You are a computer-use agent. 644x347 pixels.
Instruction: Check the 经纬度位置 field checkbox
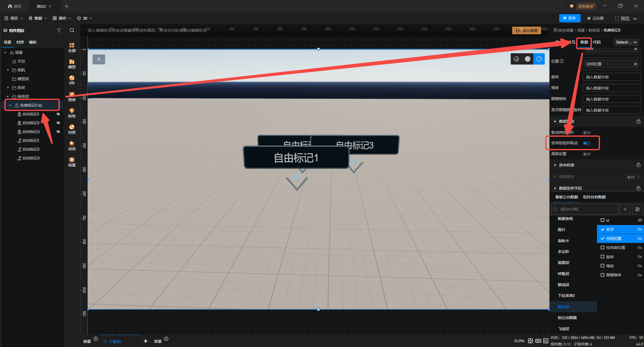tap(602, 248)
